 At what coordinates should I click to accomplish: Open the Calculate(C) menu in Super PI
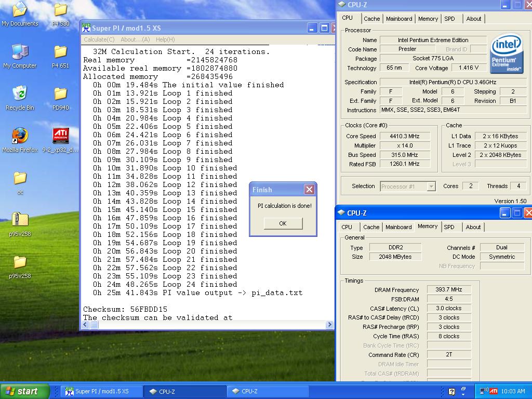[99, 39]
